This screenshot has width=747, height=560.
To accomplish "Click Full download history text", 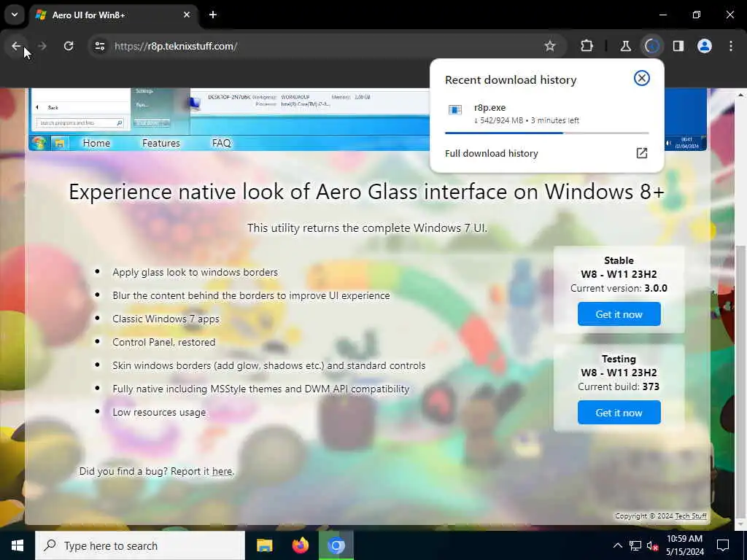I will click(491, 153).
